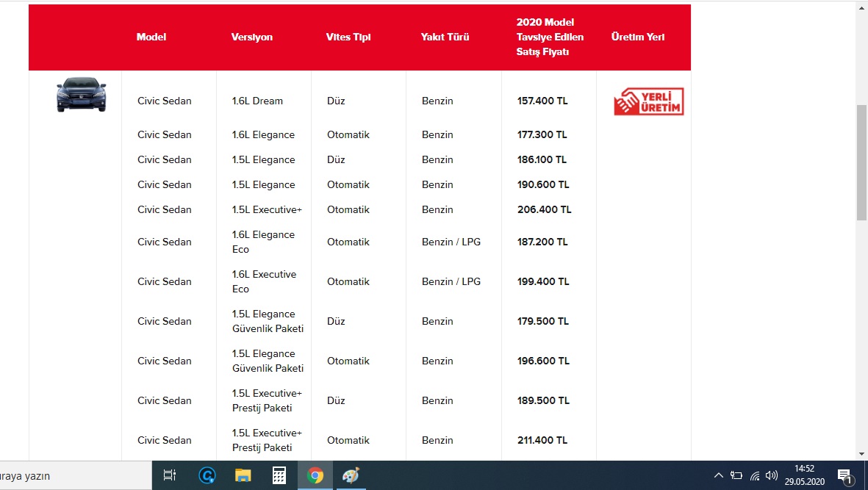Click Civic Sedan in the 1.6L Dream row
868x490 pixels.
[x=165, y=101]
